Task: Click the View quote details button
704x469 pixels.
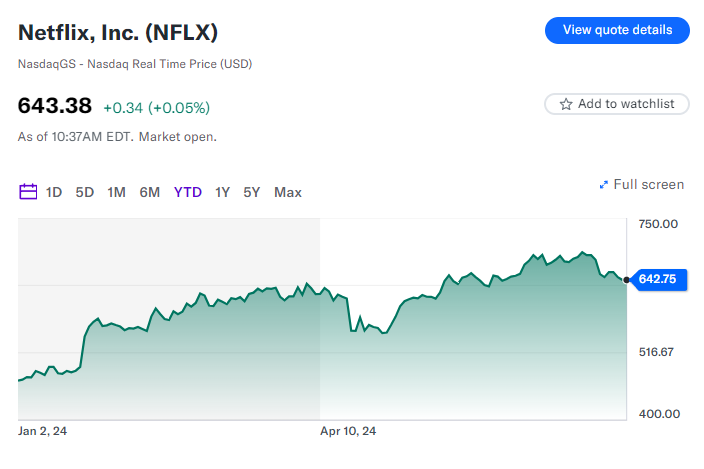Action: tap(617, 30)
